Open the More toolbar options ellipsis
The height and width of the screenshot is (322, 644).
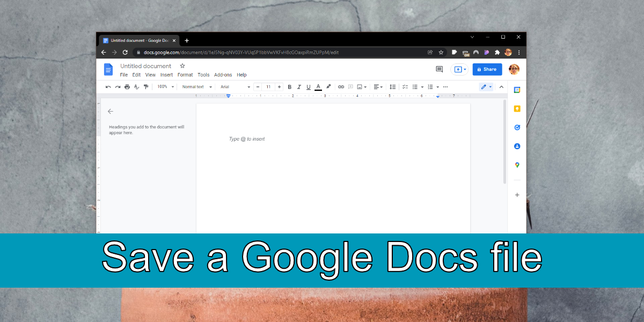click(x=445, y=87)
